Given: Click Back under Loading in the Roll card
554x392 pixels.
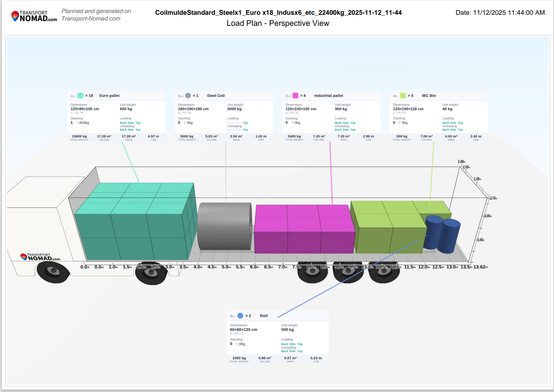Looking at the screenshot, I should click(x=285, y=344).
